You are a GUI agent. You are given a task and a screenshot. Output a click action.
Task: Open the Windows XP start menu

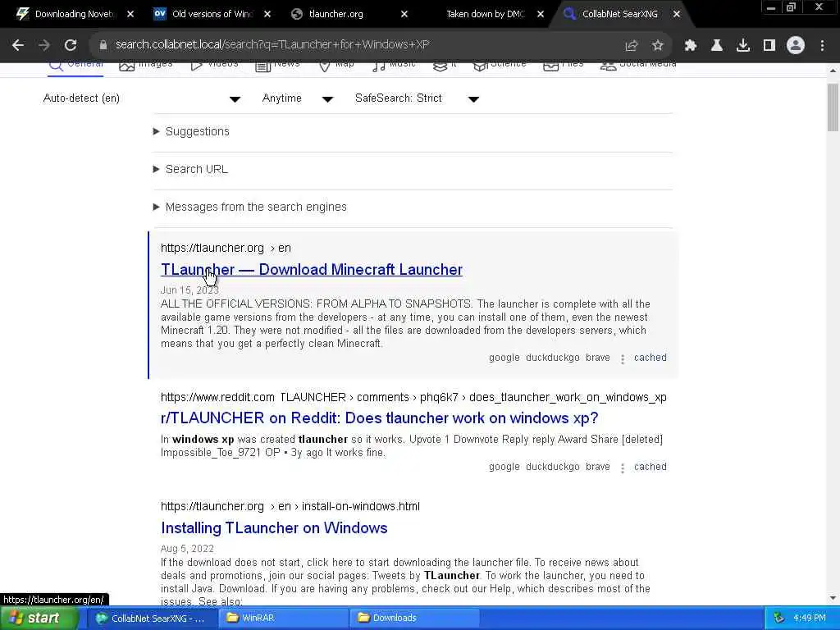point(39,619)
